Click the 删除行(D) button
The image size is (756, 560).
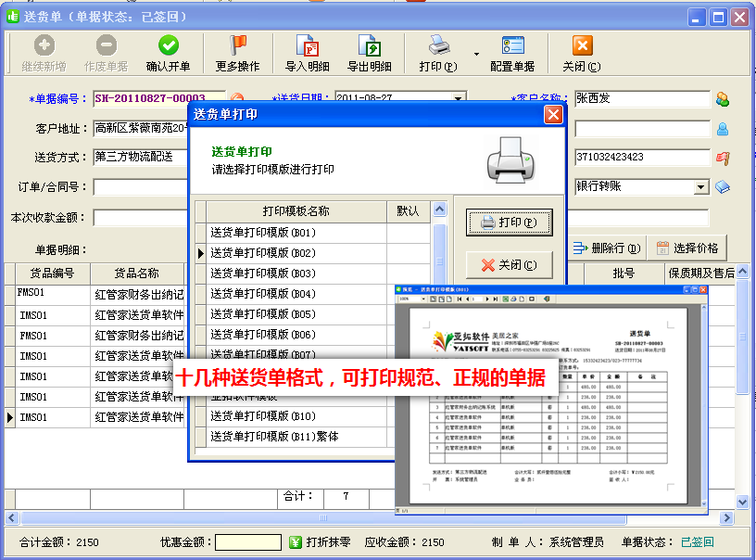[x=607, y=248]
